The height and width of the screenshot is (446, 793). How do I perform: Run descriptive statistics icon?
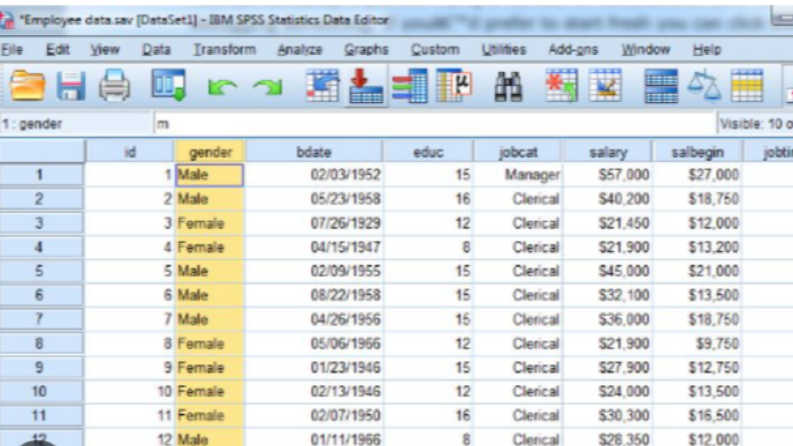454,85
